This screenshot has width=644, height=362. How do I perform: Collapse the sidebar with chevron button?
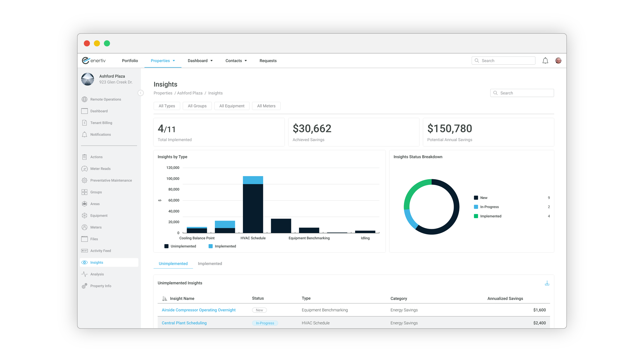(141, 93)
